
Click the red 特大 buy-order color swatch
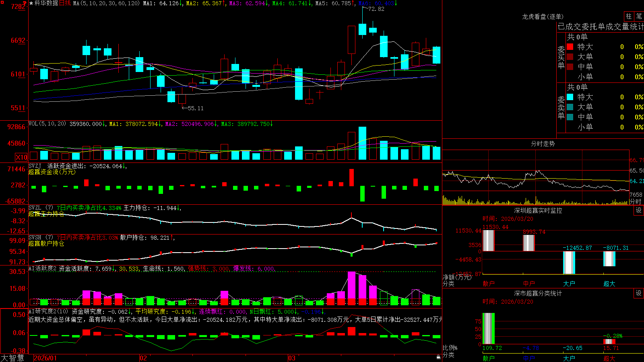570,47
